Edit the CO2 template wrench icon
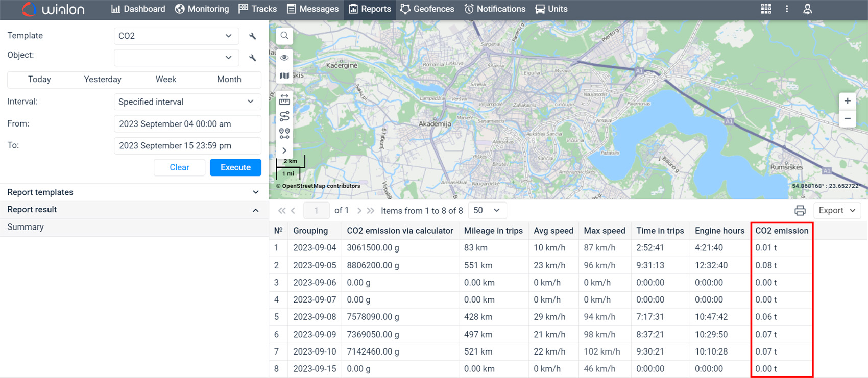This screenshot has height=378, width=868. point(253,36)
